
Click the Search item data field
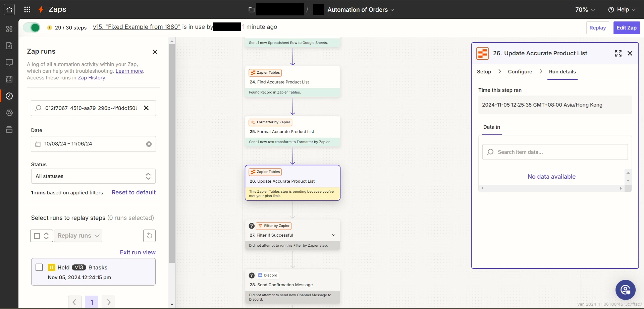tap(555, 152)
